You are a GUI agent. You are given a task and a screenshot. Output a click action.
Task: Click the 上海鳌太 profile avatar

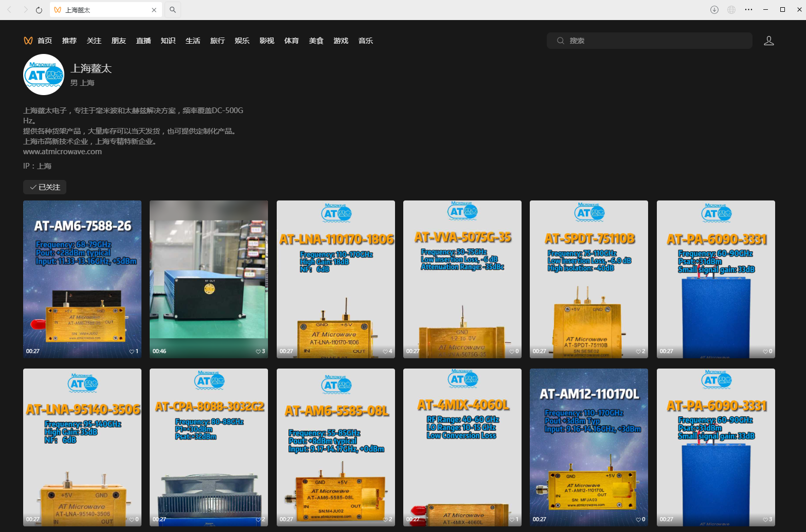click(x=44, y=75)
